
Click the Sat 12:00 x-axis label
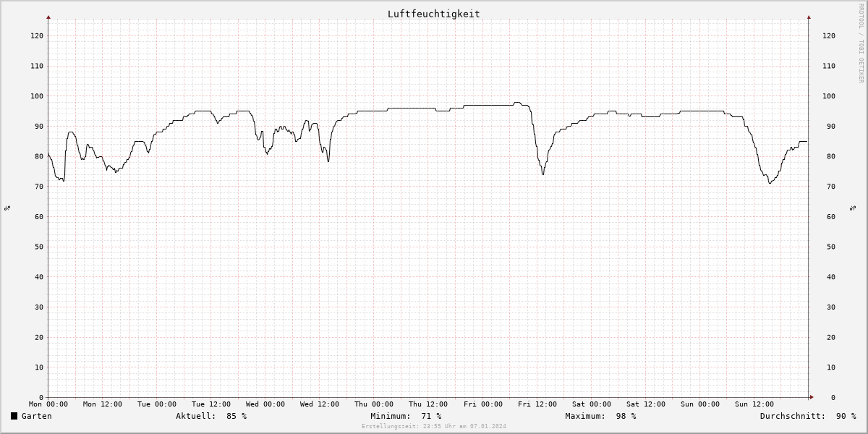point(645,404)
